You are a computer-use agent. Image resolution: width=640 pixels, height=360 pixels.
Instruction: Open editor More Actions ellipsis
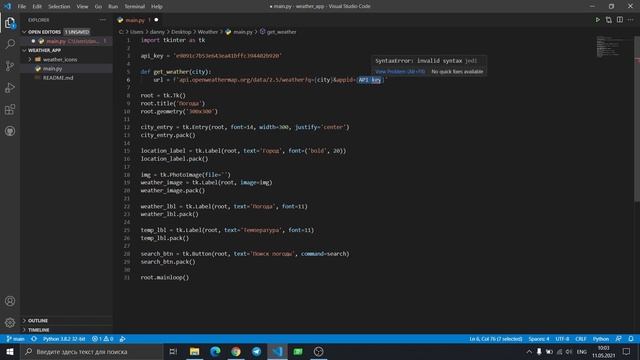631,20
